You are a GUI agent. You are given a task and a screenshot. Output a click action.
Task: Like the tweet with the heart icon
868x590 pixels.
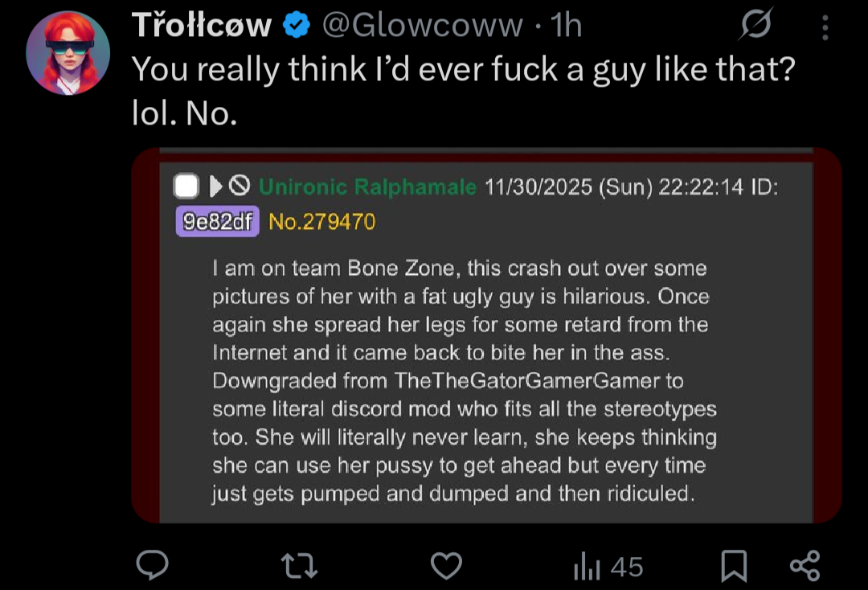tap(447, 565)
